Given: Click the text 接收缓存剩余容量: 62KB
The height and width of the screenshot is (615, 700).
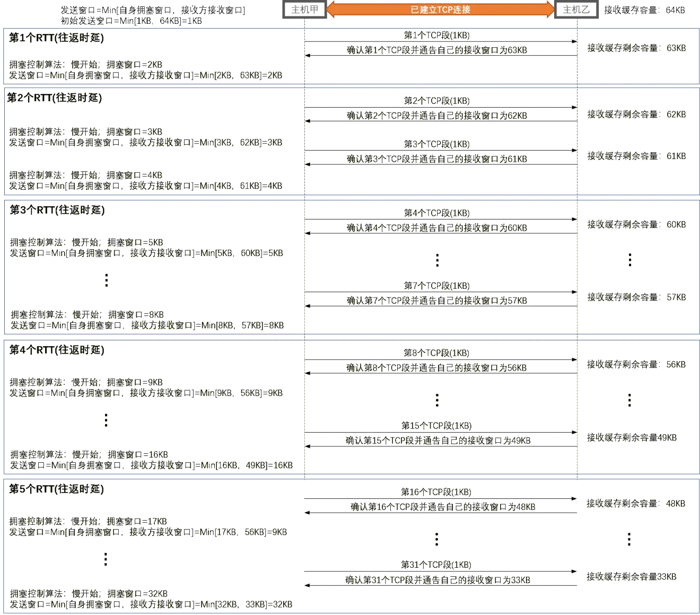Looking at the screenshot, I should point(636,115).
